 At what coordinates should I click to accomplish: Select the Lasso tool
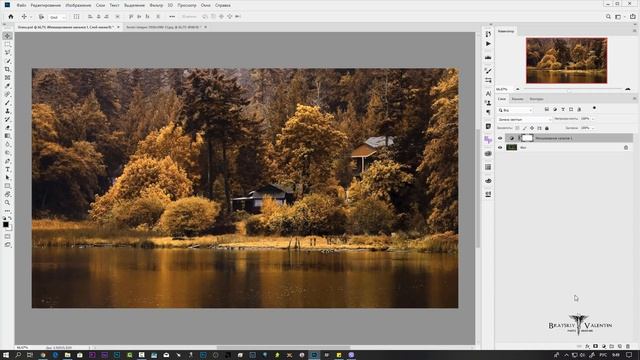(7, 52)
